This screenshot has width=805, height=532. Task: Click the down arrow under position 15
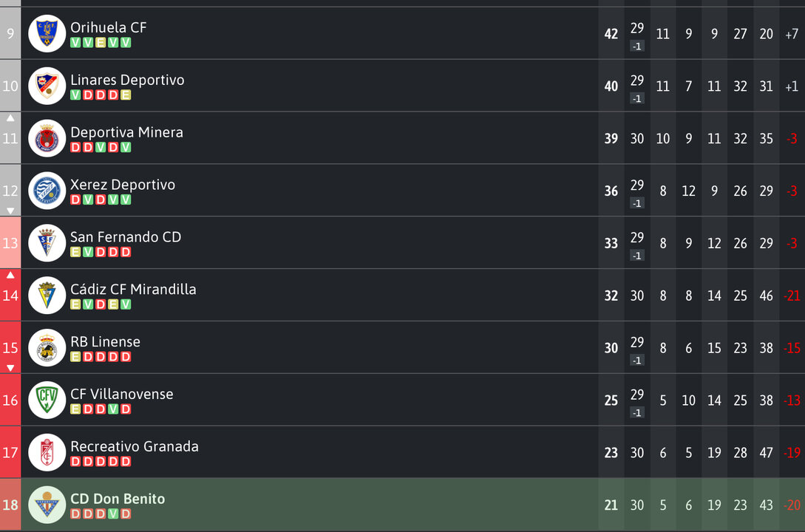click(x=10, y=368)
